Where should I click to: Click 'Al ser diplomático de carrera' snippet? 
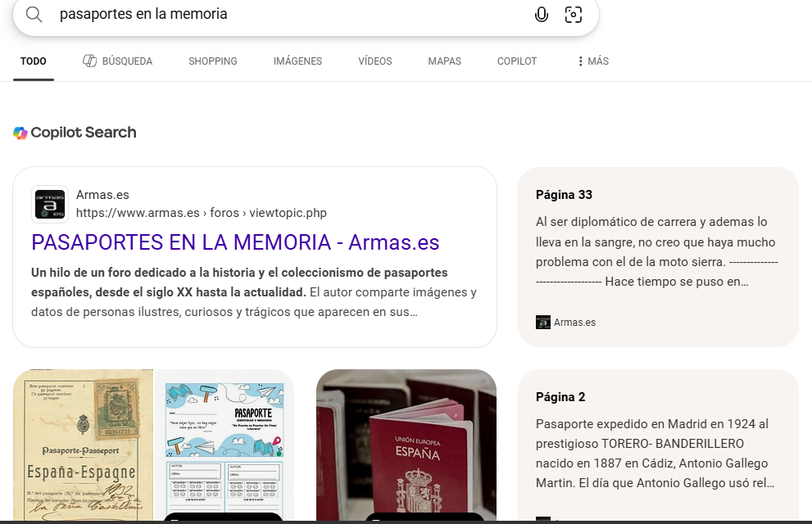point(656,251)
